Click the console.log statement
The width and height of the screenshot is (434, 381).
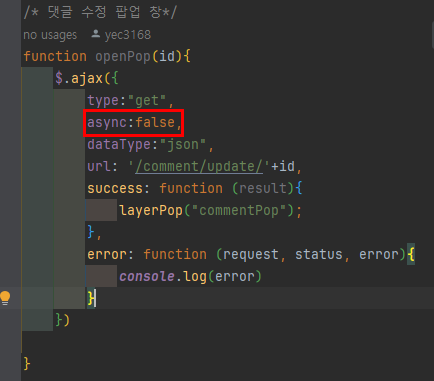click(x=190, y=277)
